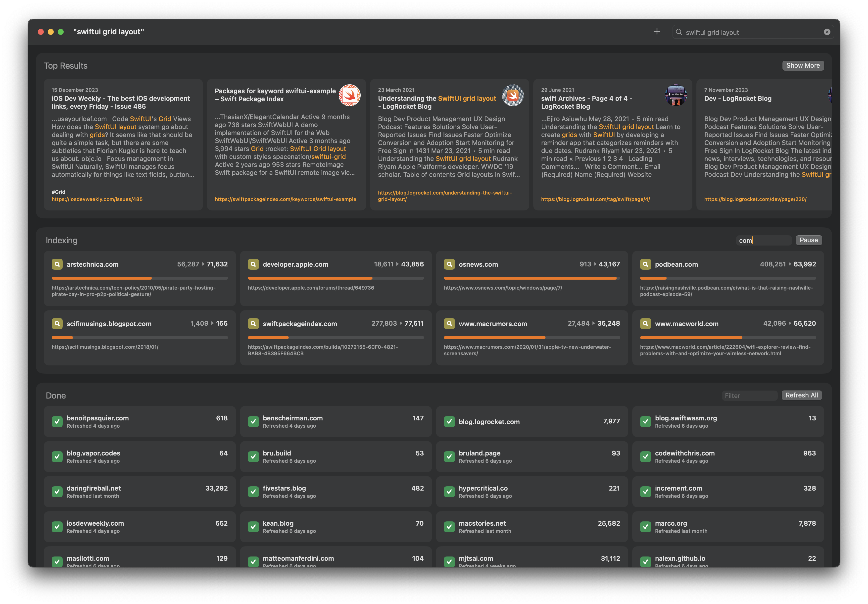Click the magnifier icon for www.macrumors.com

point(449,323)
